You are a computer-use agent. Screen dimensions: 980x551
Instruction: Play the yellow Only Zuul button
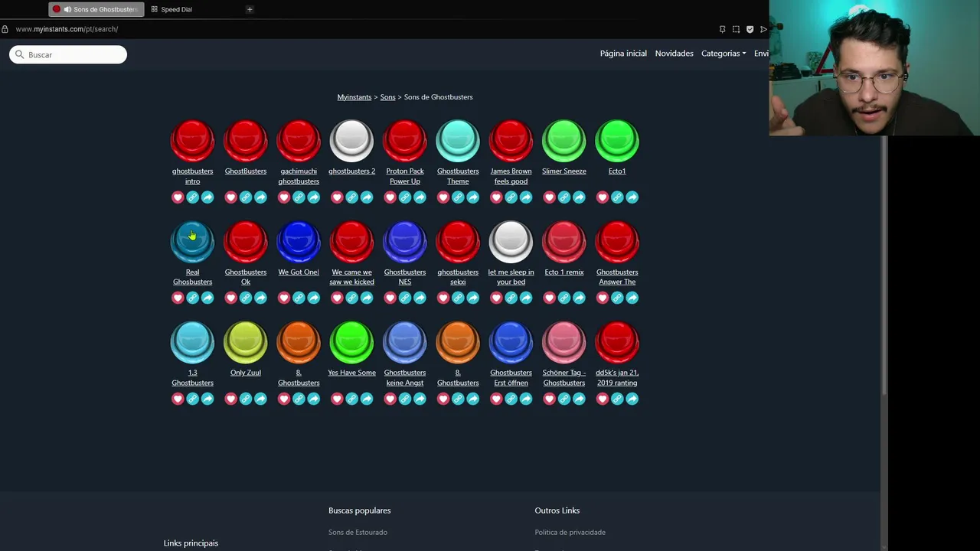[246, 342]
